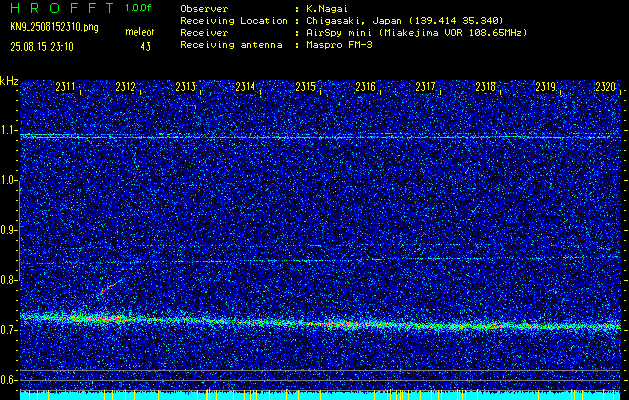The image size is (629, 400).
Task: Click the 2311 time label
Action: pos(65,87)
